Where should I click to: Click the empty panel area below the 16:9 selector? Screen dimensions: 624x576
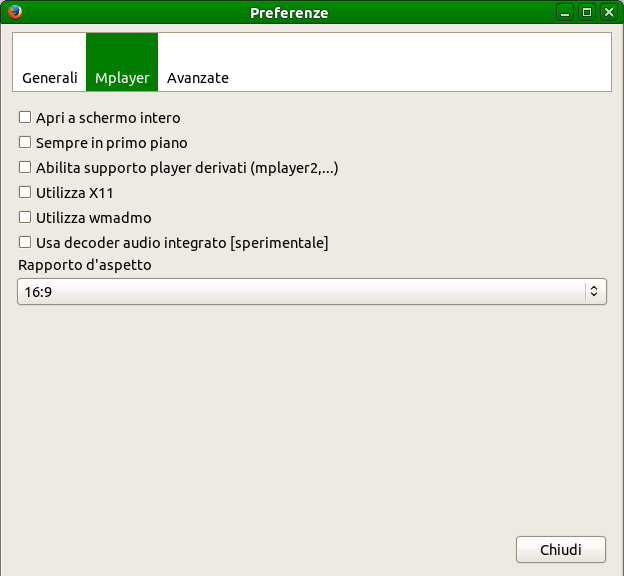[x=312, y=420]
